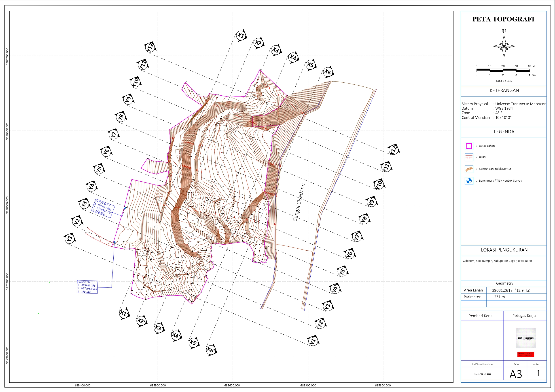Click the '105° 0' 0"' central meridian value
The height and width of the screenshot is (392, 555).
click(x=503, y=118)
